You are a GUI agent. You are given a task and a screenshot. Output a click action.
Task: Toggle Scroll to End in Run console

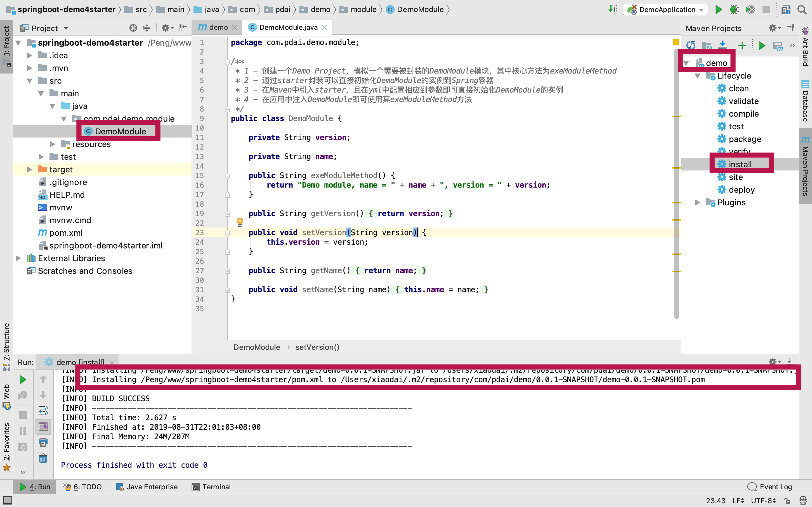tap(43, 427)
